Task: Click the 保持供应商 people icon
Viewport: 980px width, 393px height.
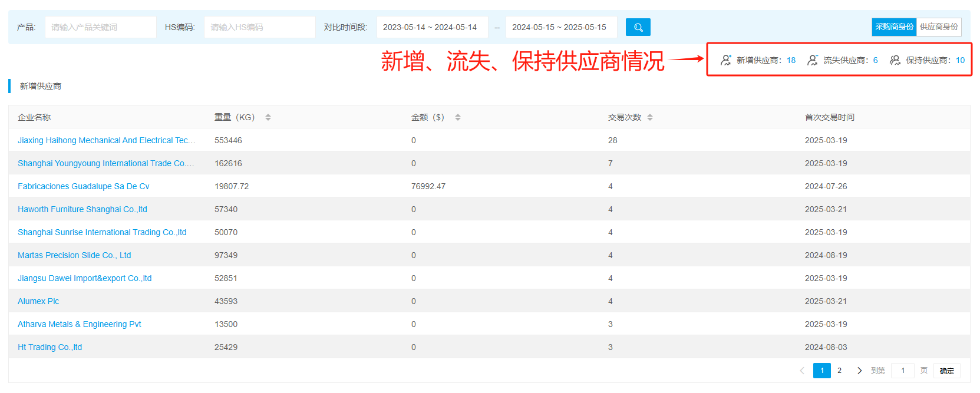Action: tap(895, 60)
